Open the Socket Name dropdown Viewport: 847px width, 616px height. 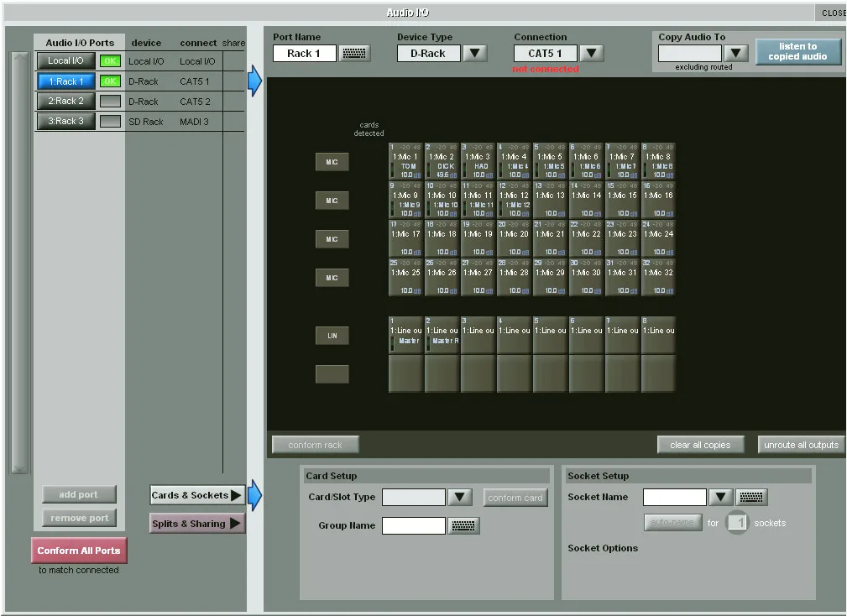pos(720,497)
